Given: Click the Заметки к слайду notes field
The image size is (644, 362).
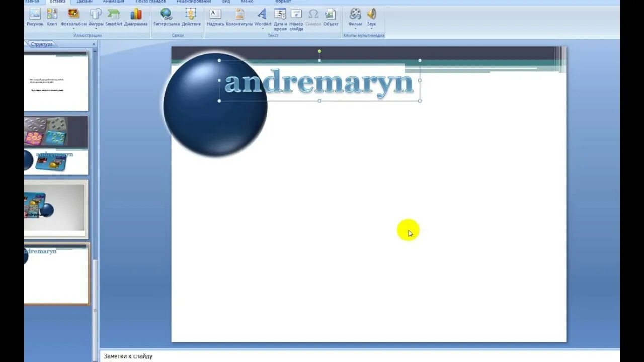Looking at the screenshot, I should 360,356.
